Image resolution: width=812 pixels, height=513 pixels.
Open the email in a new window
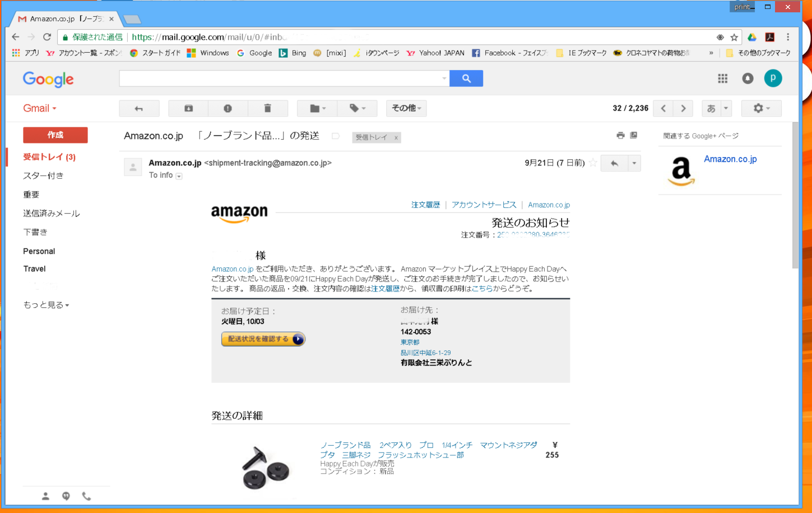click(x=634, y=135)
